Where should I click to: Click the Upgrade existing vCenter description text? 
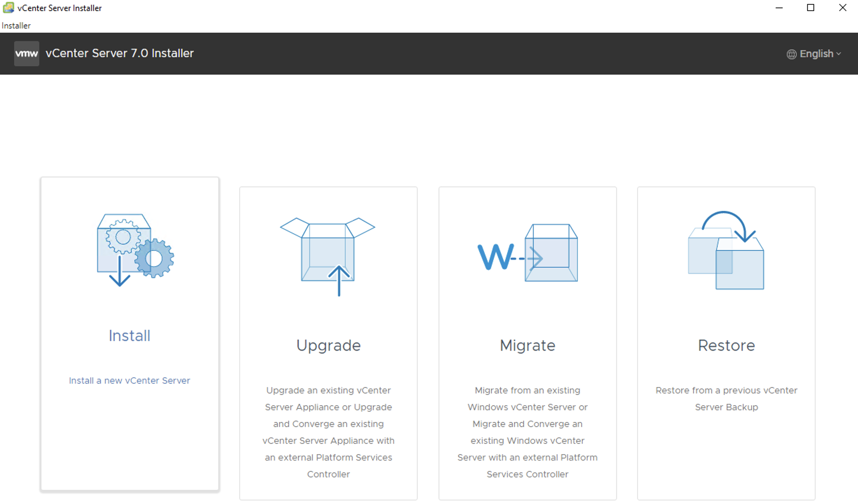(x=328, y=432)
